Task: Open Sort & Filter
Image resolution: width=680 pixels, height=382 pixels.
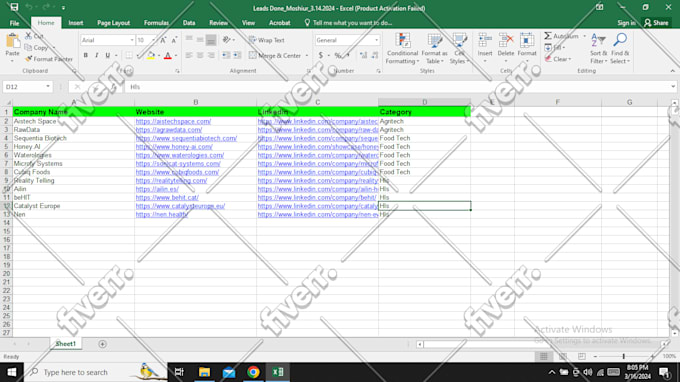Action: tap(598, 49)
